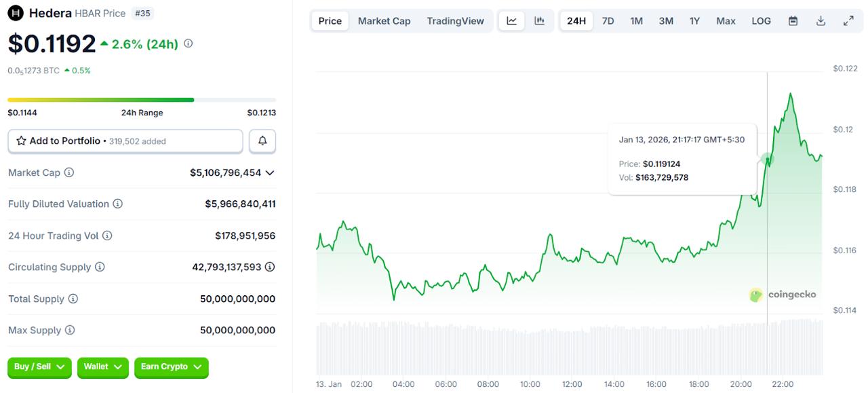Open the Buy / Sell dropdown
Viewport: 868px width, 393px height.
point(39,367)
